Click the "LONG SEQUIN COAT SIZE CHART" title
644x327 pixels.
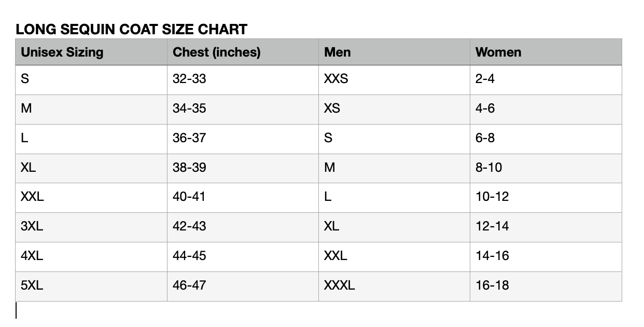tap(131, 30)
